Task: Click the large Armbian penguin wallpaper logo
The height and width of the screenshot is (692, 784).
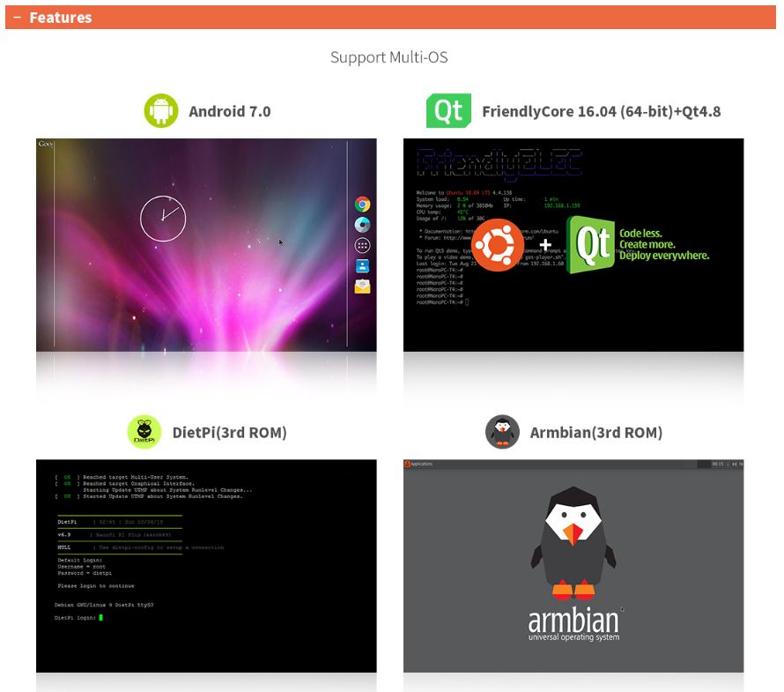Action: click(573, 542)
